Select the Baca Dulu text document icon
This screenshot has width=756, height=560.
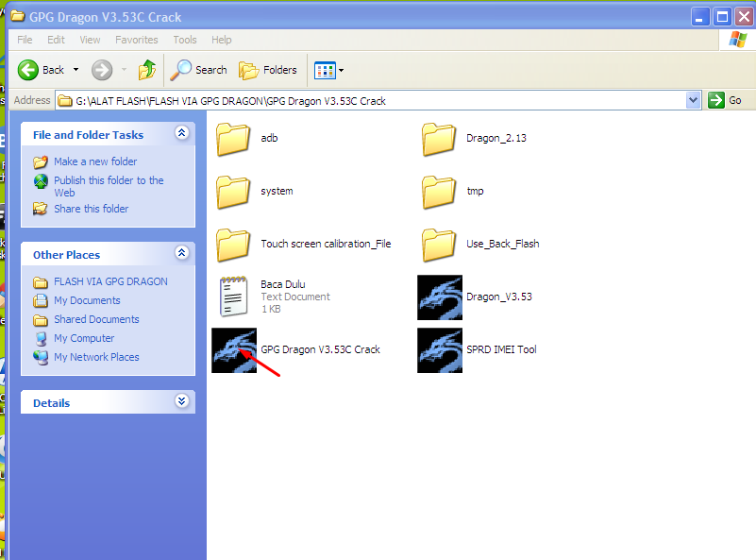pos(233,297)
